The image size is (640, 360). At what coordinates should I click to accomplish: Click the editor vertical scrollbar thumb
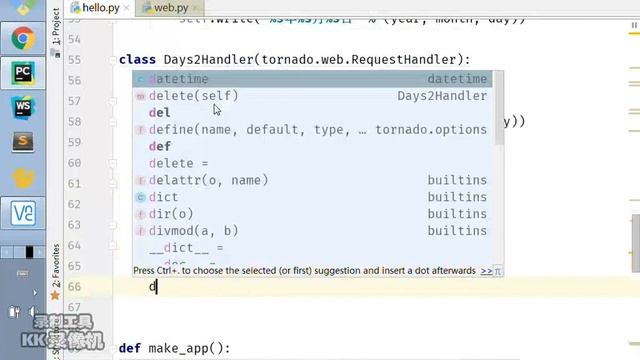tap(636, 243)
